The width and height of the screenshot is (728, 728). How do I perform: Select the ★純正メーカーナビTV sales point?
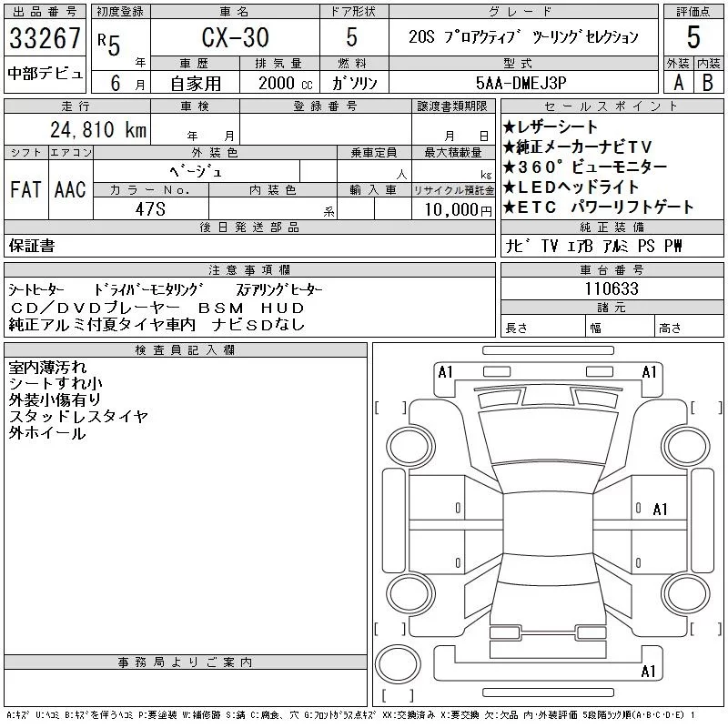tap(578, 147)
